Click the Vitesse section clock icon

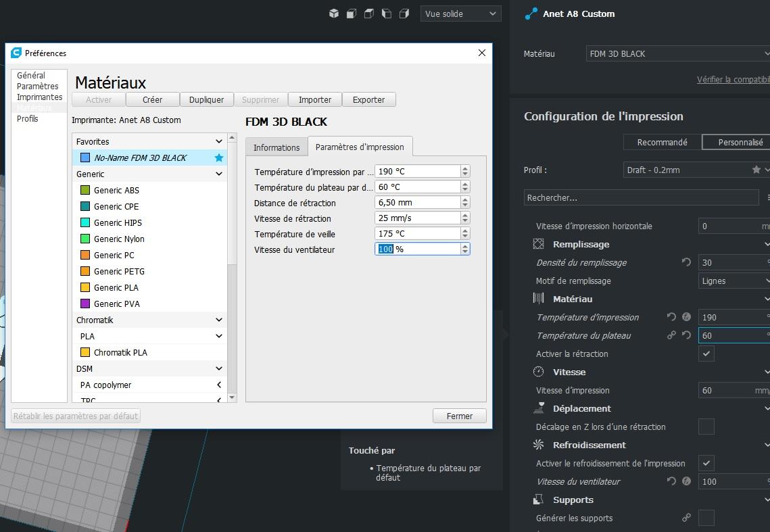539,372
